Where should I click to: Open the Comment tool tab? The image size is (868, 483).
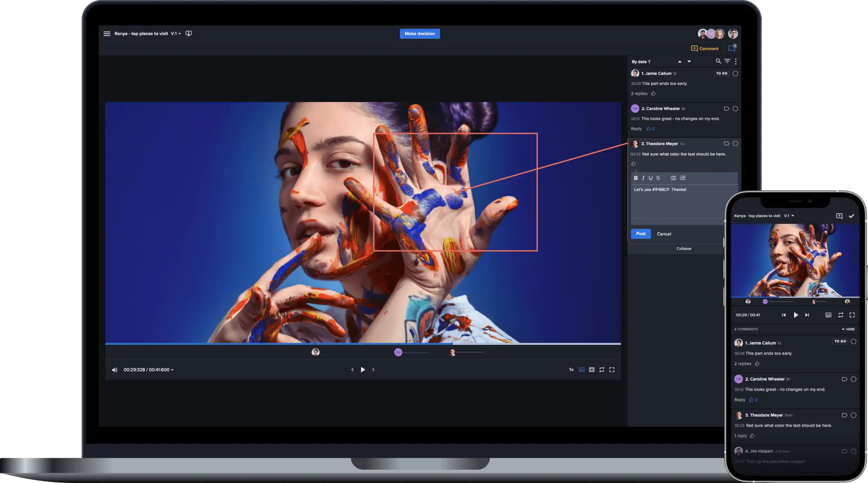(x=705, y=49)
